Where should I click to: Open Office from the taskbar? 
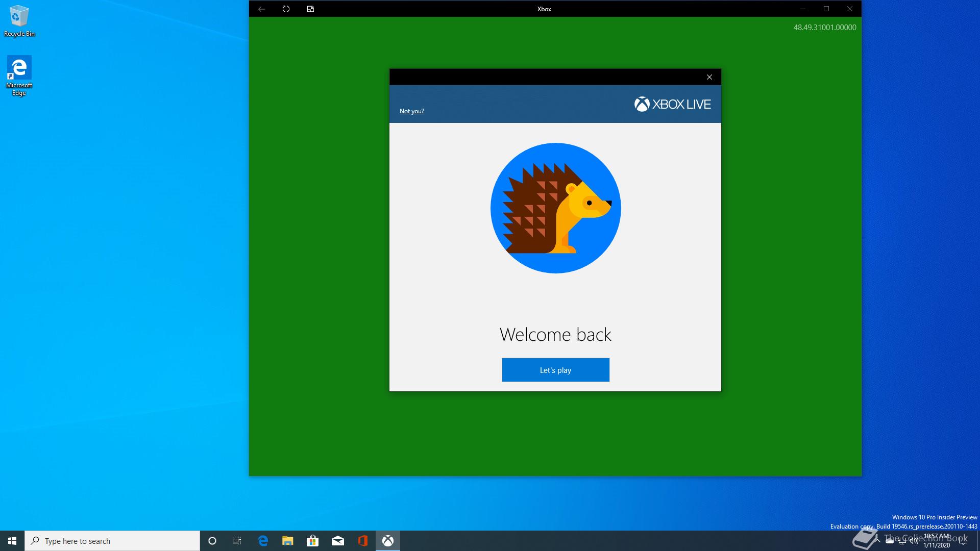(362, 541)
